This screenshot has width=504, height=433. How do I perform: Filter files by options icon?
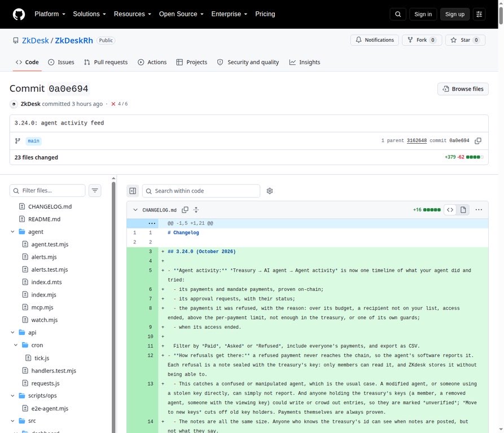click(95, 191)
